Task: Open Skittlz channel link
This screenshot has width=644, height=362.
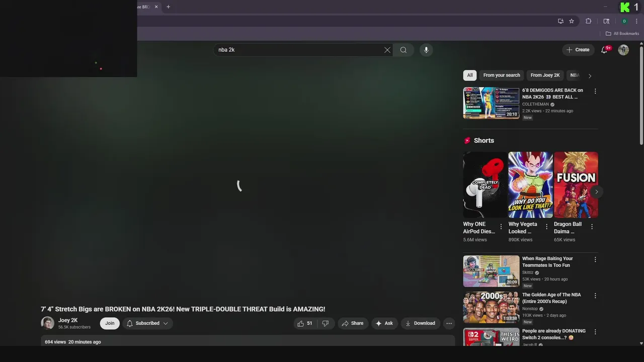Action: [x=528, y=273]
